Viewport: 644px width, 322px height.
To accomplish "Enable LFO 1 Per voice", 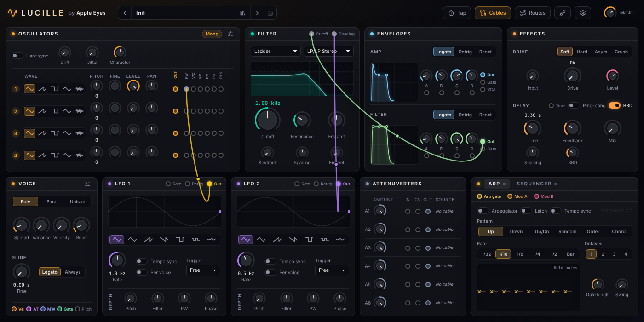I will [x=142, y=272].
